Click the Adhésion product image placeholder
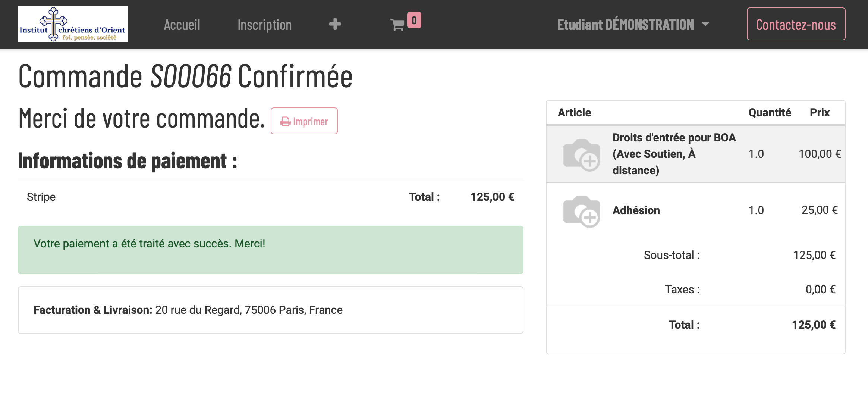Screen dimensions: 868x394 [581, 211]
